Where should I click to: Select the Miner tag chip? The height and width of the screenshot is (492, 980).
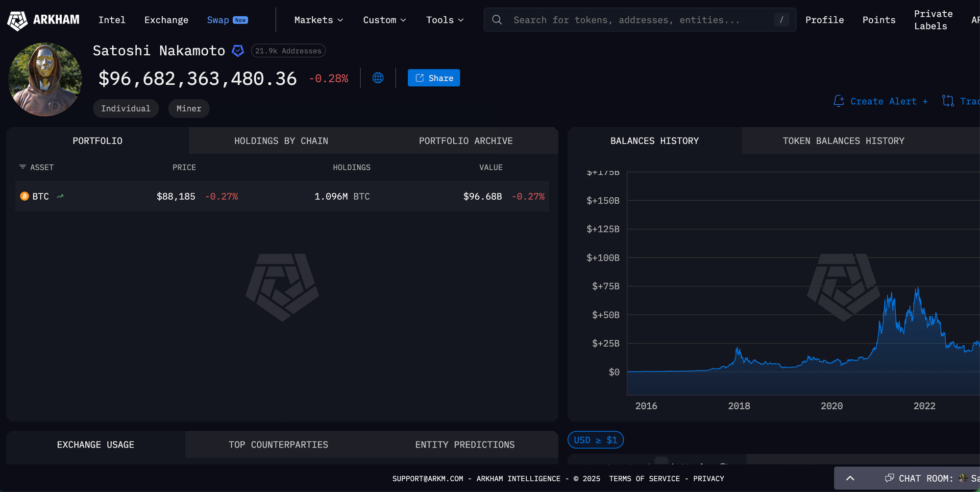[x=189, y=109]
